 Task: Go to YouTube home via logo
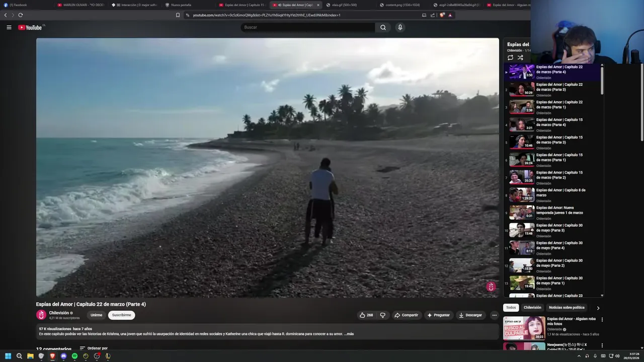[x=30, y=27]
